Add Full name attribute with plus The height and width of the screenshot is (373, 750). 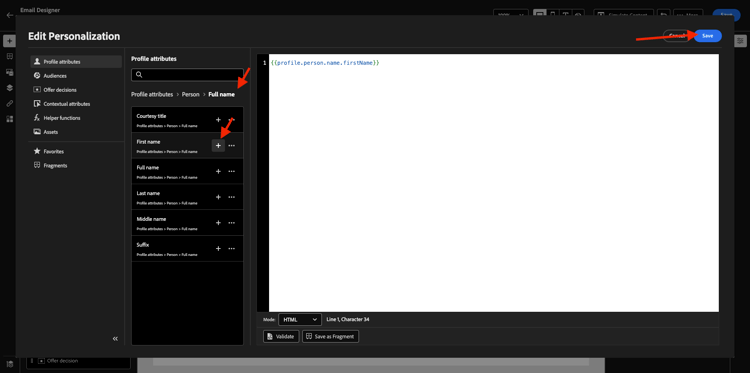[x=218, y=171]
